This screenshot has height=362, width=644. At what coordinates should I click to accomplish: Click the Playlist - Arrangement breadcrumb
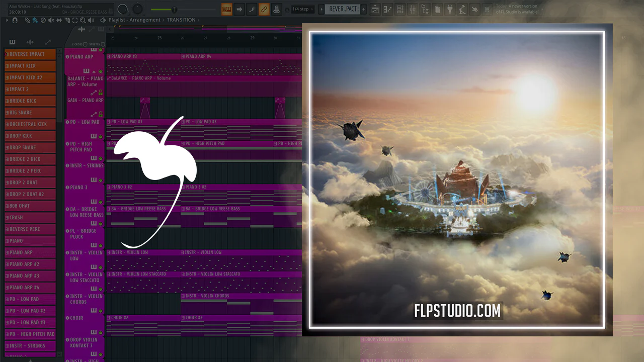(x=134, y=20)
